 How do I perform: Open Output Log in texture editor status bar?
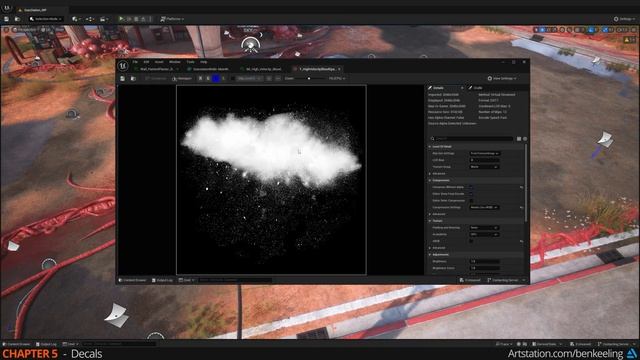click(x=162, y=280)
